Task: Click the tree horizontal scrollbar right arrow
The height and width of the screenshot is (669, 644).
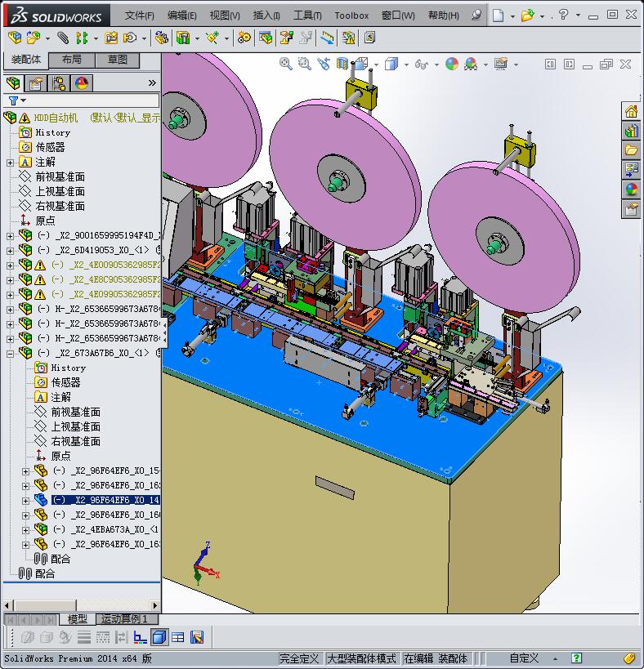Action: point(155,605)
